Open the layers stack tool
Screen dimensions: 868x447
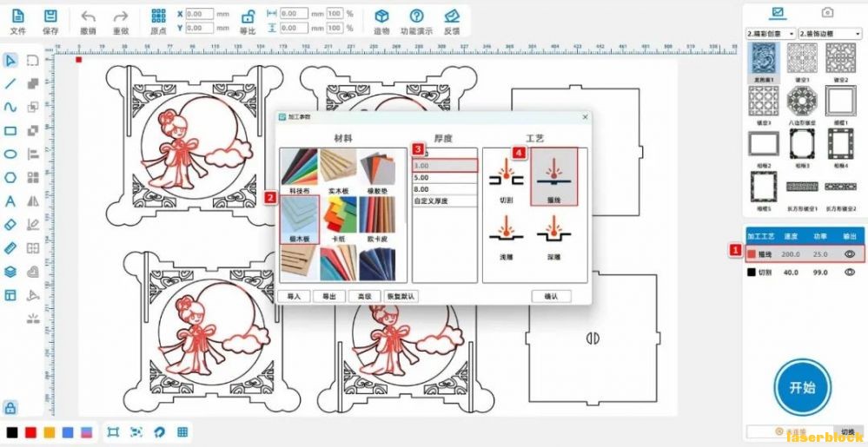pyautogui.click(x=10, y=272)
